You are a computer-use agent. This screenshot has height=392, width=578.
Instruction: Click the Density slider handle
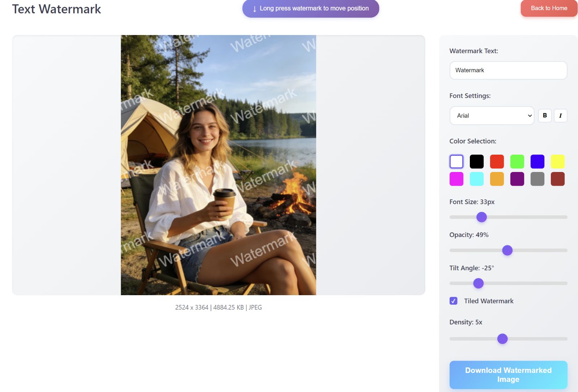point(502,339)
